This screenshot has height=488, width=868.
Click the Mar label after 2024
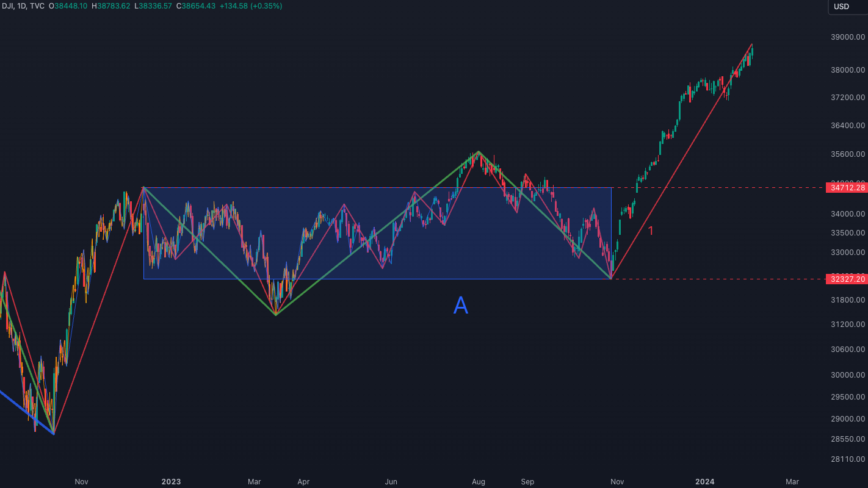tap(792, 481)
